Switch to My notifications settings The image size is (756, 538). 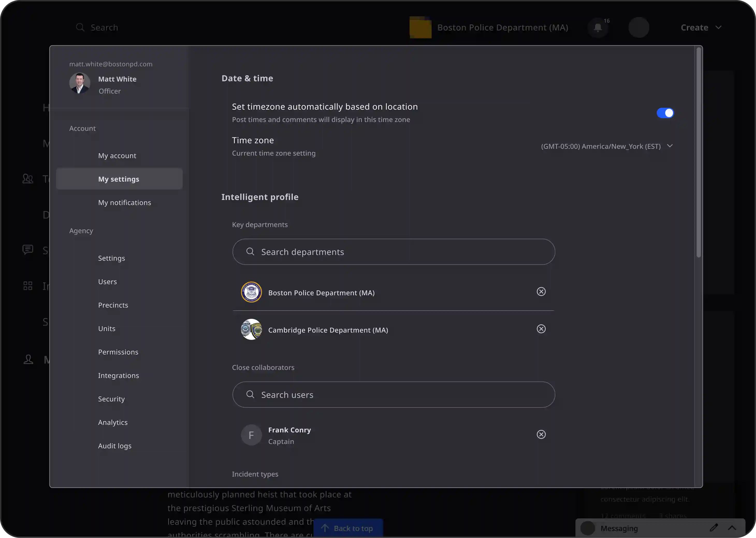125,202
